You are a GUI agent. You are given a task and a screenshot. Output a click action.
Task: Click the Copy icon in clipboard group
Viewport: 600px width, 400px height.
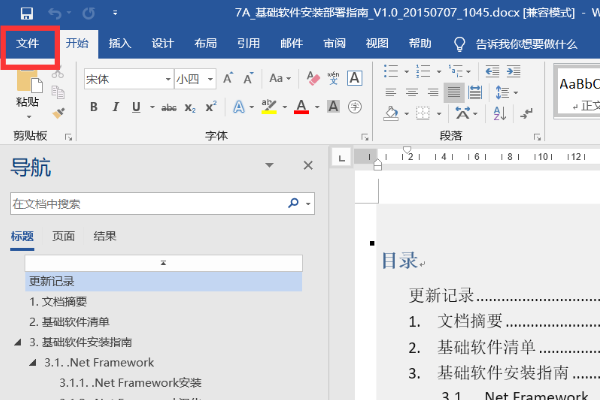click(x=59, y=92)
